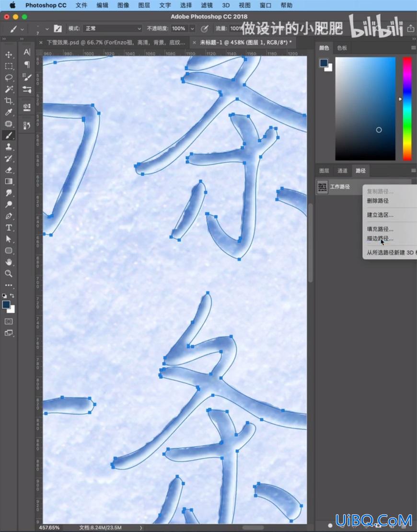Select the Crop tool
417x532 pixels.
coord(9,101)
